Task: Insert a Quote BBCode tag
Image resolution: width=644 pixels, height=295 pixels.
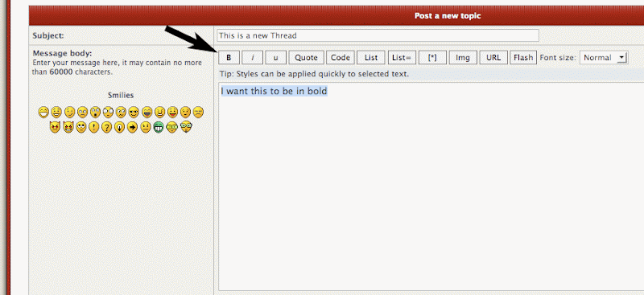Action: point(307,58)
